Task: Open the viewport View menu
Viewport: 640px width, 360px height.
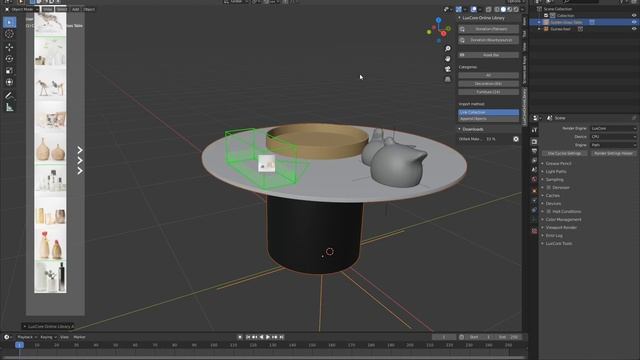Action: (x=48, y=9)
